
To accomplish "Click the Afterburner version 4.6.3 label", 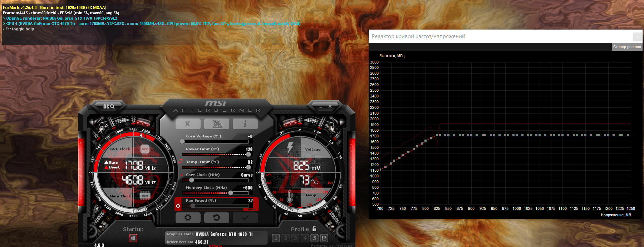I will tap(99, 245).
